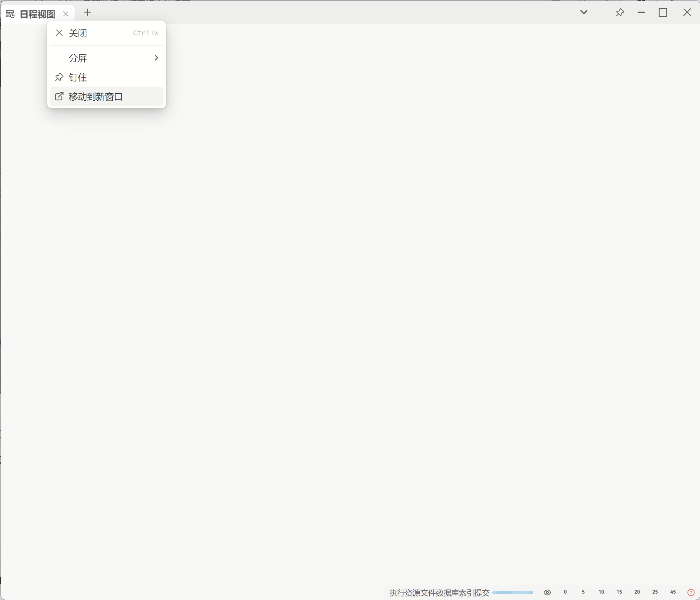700x600 pixels.
Task: Expand the tab list chevron dropdown
Action: pyautogui.click(x=584, y=13)
